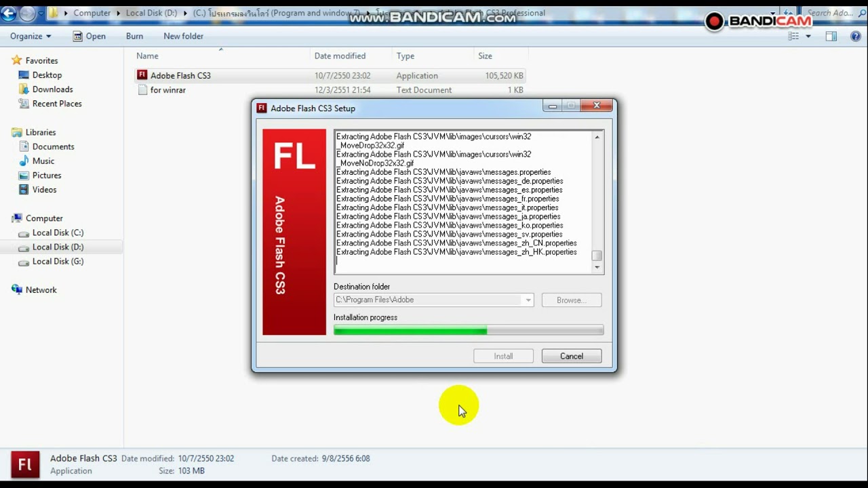Viewport: 868px width, 488px height.
Task: Click the FL icon in Setup title bar
Action: tap(262, 108)
